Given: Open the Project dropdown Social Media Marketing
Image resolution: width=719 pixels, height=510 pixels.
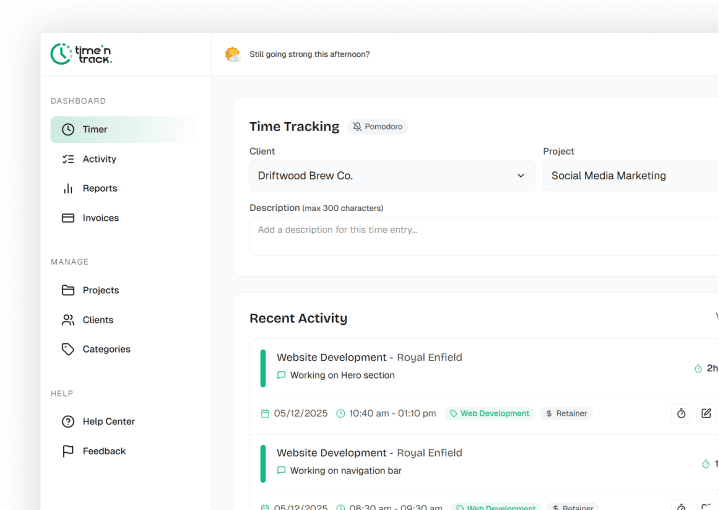Looking at the screenshot, I should (631, 176).
